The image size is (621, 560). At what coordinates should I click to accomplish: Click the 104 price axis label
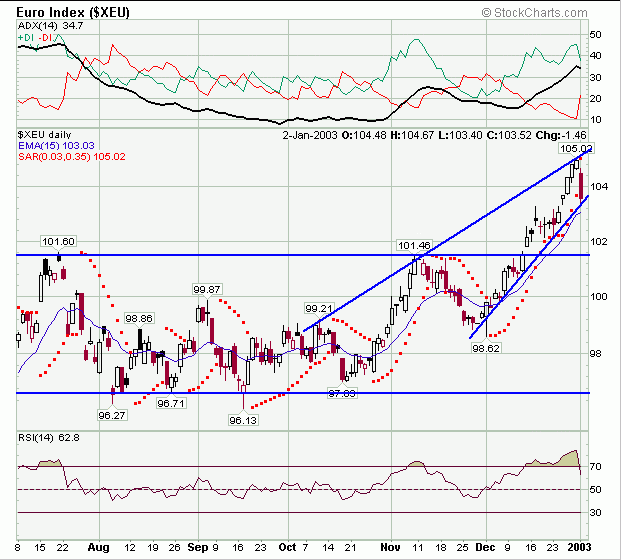599,186
